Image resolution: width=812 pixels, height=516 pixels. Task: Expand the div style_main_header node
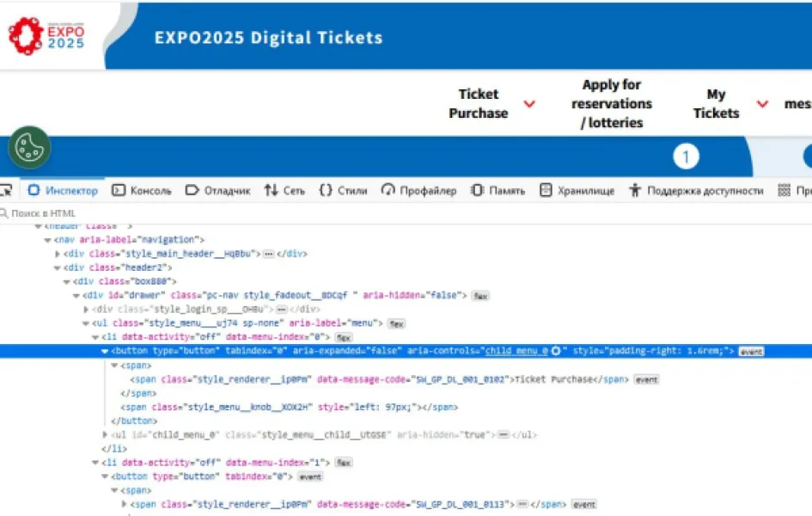58,254
